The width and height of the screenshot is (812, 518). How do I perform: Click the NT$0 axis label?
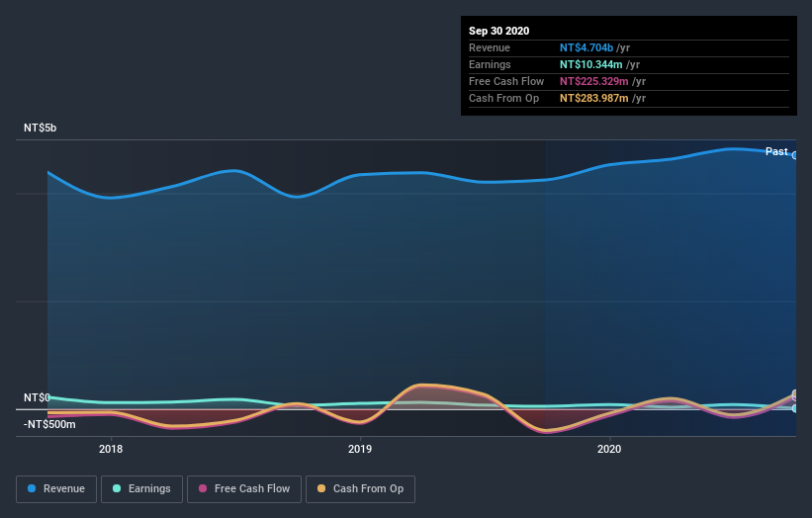pyautogui.click(x=37, y=397)
